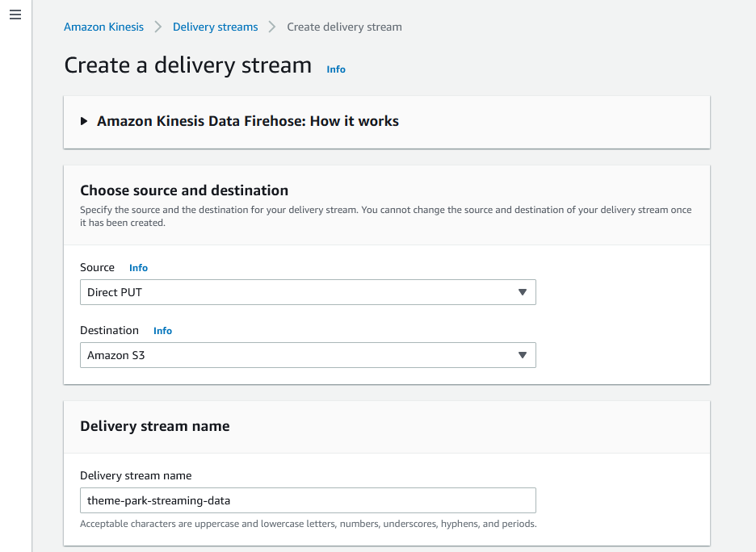Image resolution: width=756 pixels, height=552 pixels.
Task: Open Info link beside page title
Action: click(x=336, y=69)
